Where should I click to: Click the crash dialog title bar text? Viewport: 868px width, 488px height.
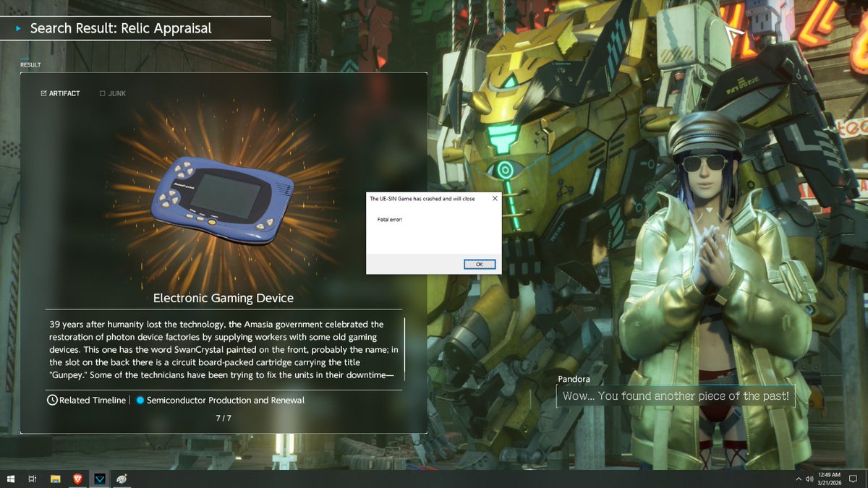422,198
